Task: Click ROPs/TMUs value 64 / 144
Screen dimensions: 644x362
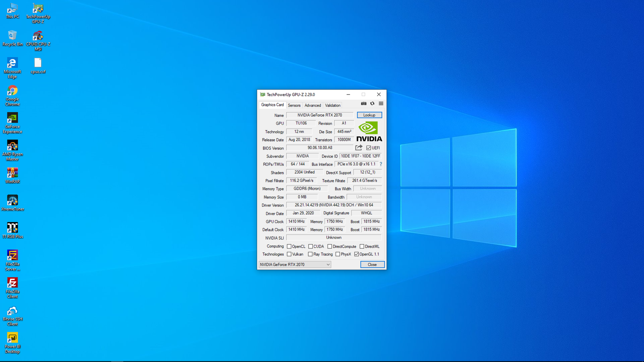Action: 298,164
